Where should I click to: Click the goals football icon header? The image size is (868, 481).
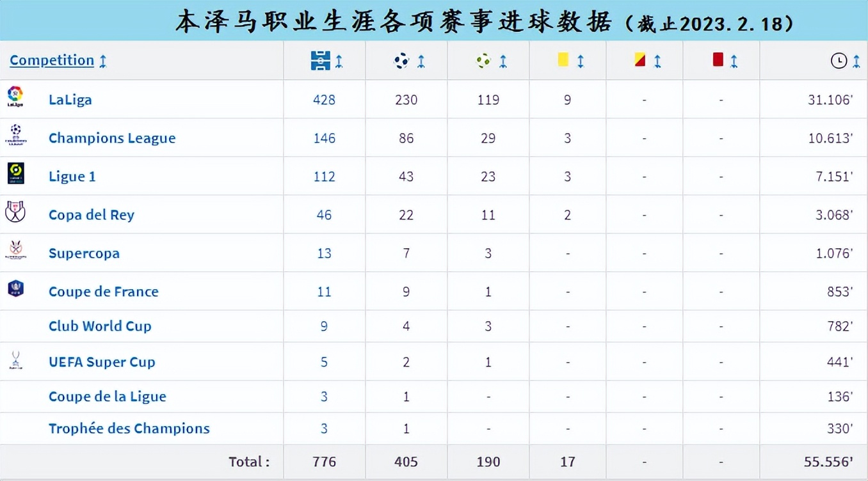coord(401,61)
